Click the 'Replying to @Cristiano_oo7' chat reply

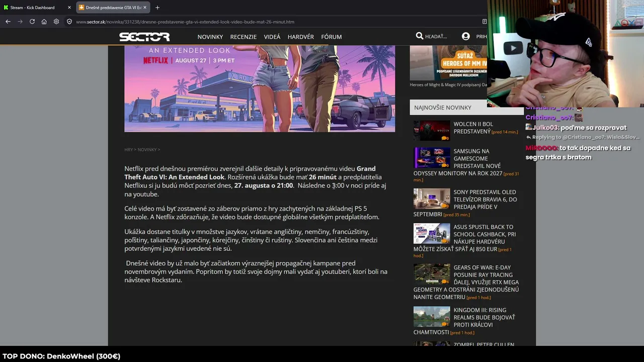point(583,137)
